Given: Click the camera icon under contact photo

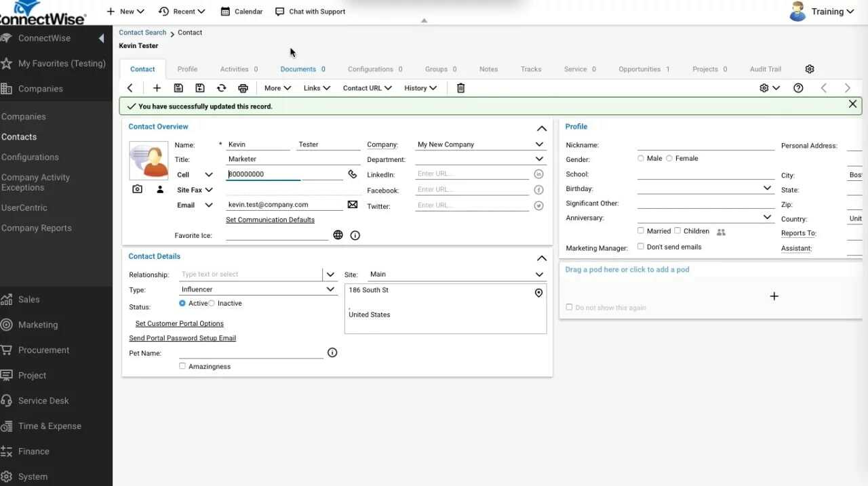Looking at the screenshot, I should click(138, 190).
